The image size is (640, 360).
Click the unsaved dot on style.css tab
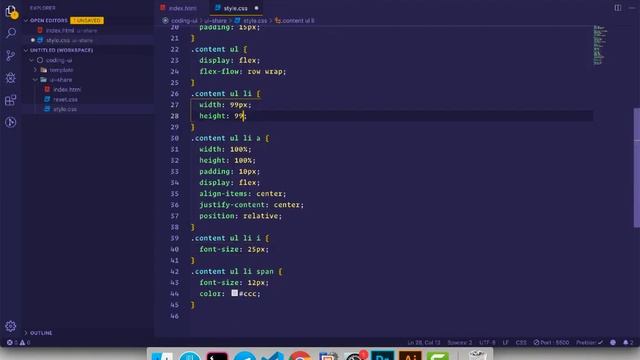256,8
